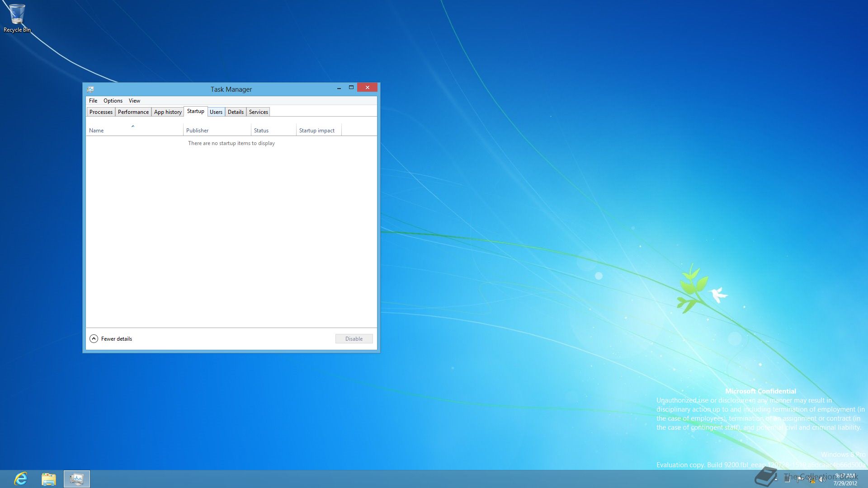Click the Task Manager taskbar button

point(76,479)
